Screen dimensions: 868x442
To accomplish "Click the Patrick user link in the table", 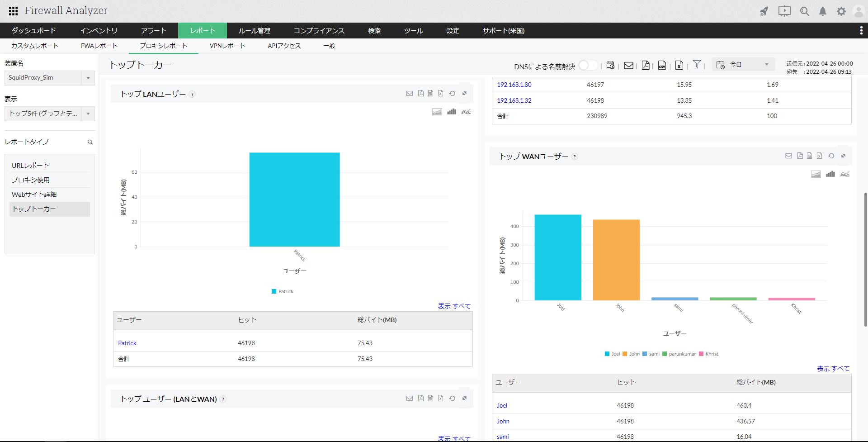I will tap(127, 343).
